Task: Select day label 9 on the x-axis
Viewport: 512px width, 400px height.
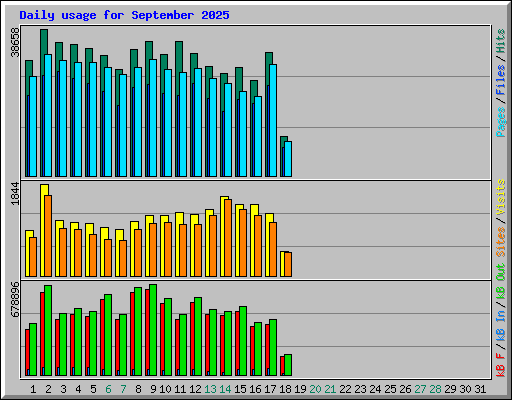Action: coord(153,389)
